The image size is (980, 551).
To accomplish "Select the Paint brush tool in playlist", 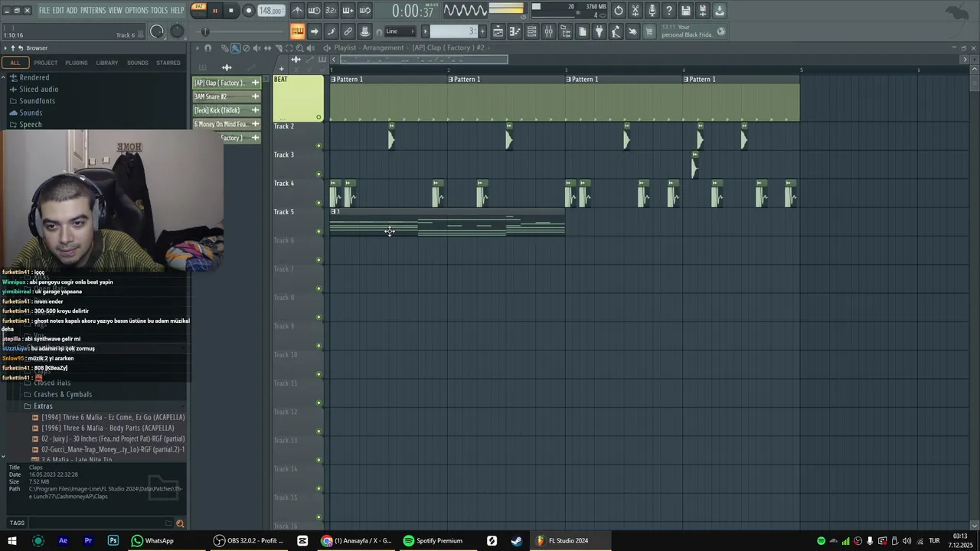I will coord(235,48).
